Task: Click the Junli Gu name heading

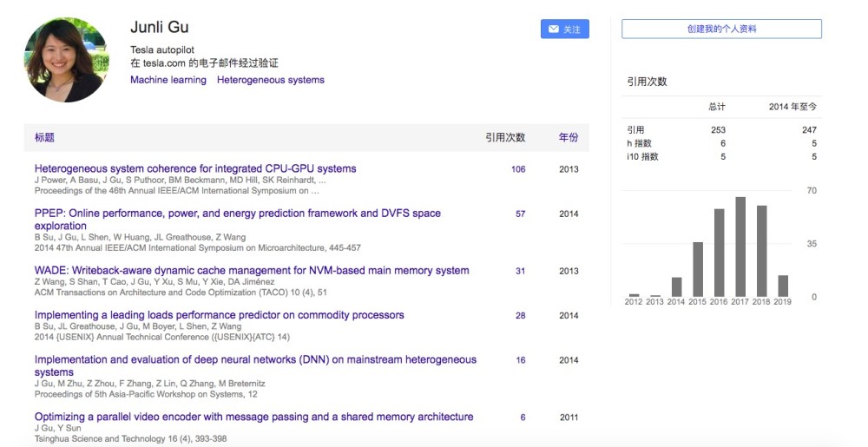Action: click(x=160, y=27)
